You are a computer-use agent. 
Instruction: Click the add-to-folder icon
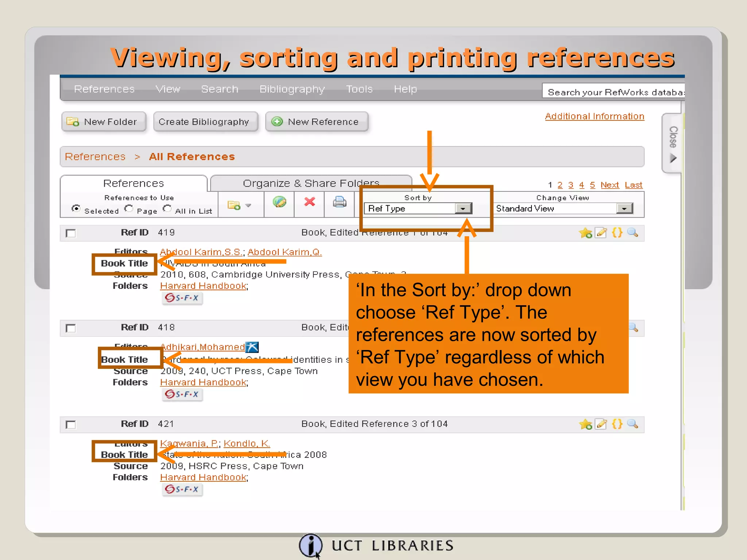[234, 205]
